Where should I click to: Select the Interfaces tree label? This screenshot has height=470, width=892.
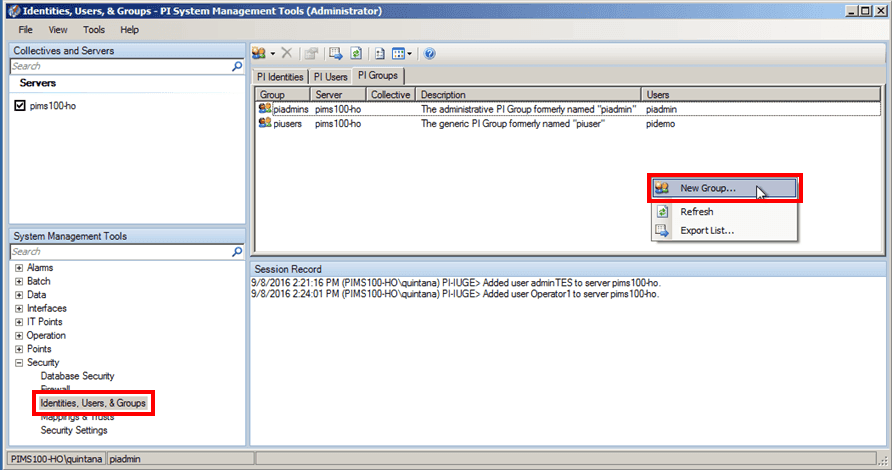(47, 308)
